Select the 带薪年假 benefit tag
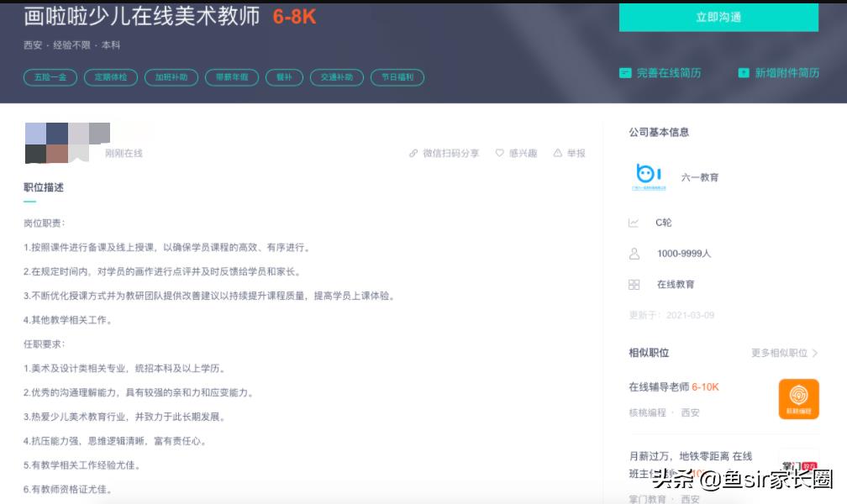Image resolution: width=847 pixels, height=504 pixels. click(x=232, y=77)
